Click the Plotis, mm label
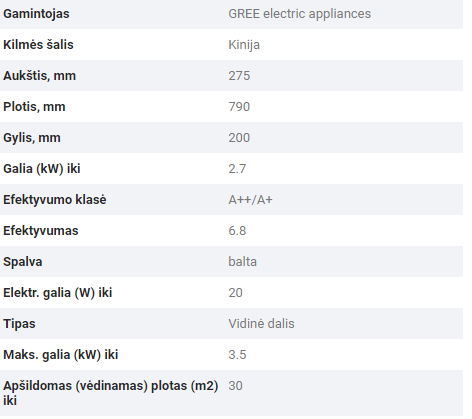The height and width of the screenshot is (419, 472). (34, 107)
